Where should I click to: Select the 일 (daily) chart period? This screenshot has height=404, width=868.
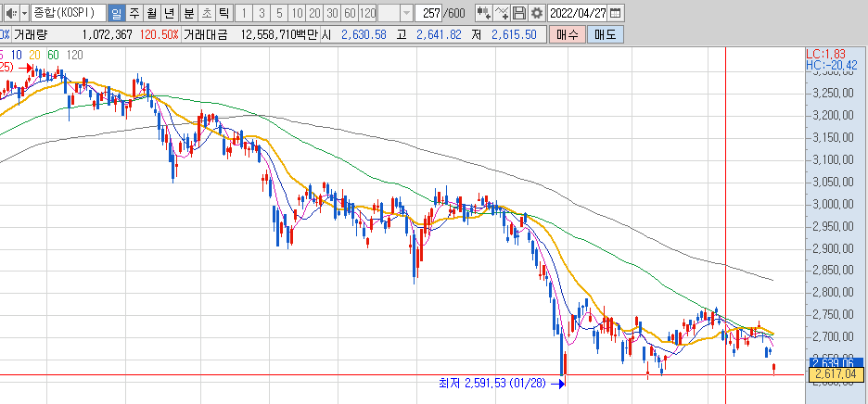point(116,12)
